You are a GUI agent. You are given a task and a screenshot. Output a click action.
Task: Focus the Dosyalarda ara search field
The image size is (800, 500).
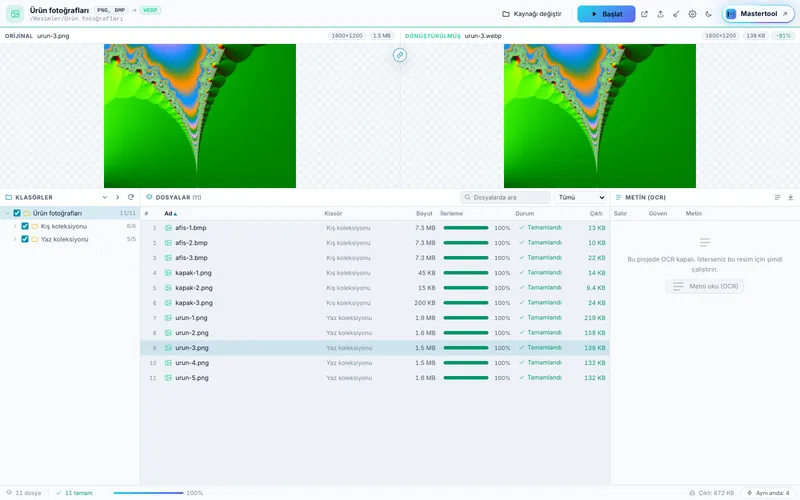click(x=505, y=197)
